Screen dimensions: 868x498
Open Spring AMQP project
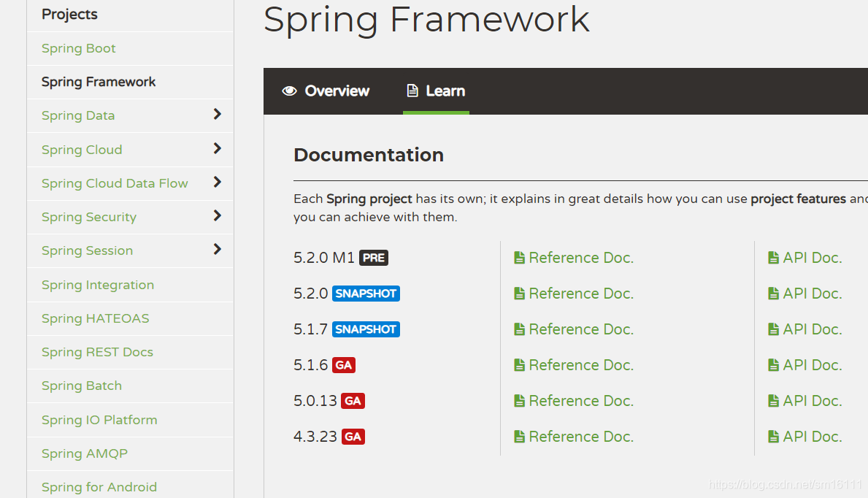[84, 453]
